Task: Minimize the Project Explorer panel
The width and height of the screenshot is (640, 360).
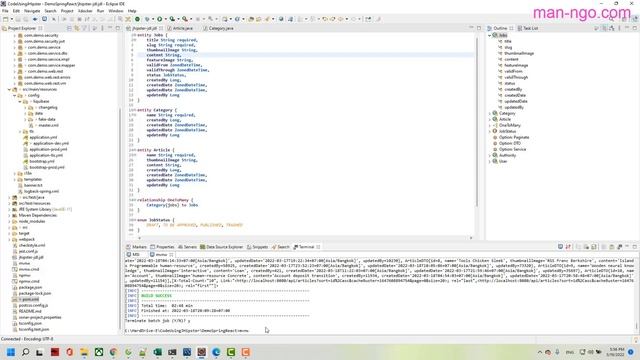Action: 110,28
